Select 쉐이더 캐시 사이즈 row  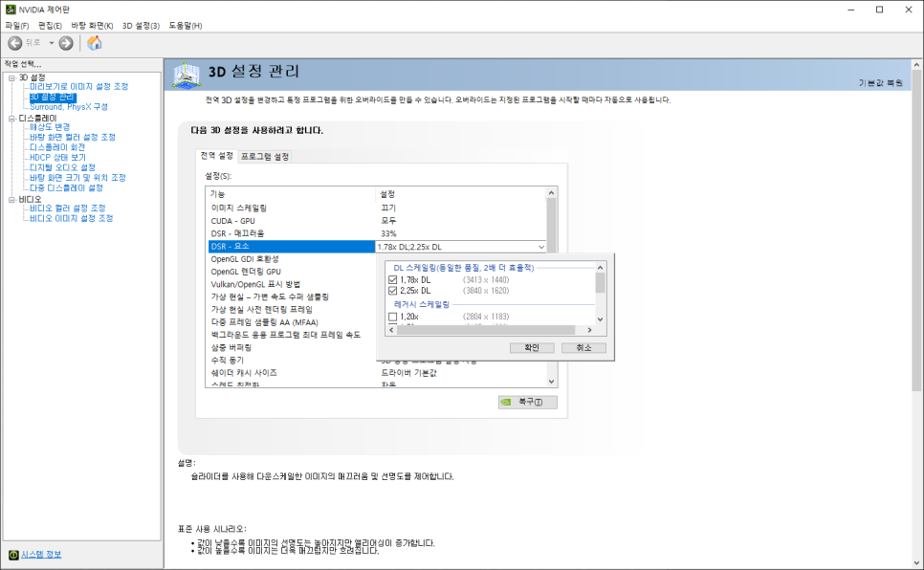[x=377, y=373]
